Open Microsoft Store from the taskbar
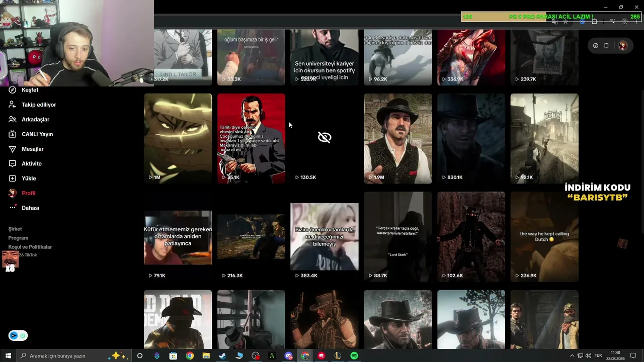 tap(173, 356)
